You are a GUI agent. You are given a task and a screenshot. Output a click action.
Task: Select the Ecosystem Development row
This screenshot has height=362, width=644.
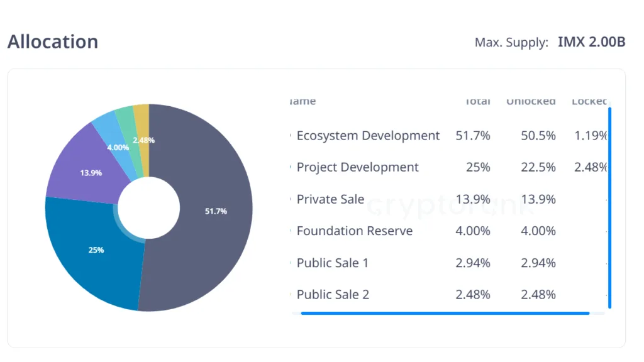click(x=368, y=136)
